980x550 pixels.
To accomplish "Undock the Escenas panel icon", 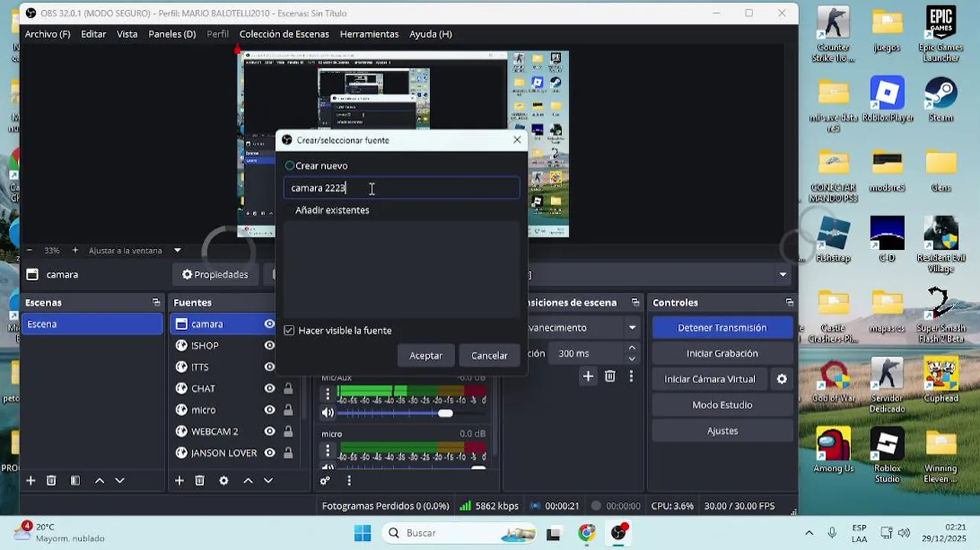I will coord(156,302).
